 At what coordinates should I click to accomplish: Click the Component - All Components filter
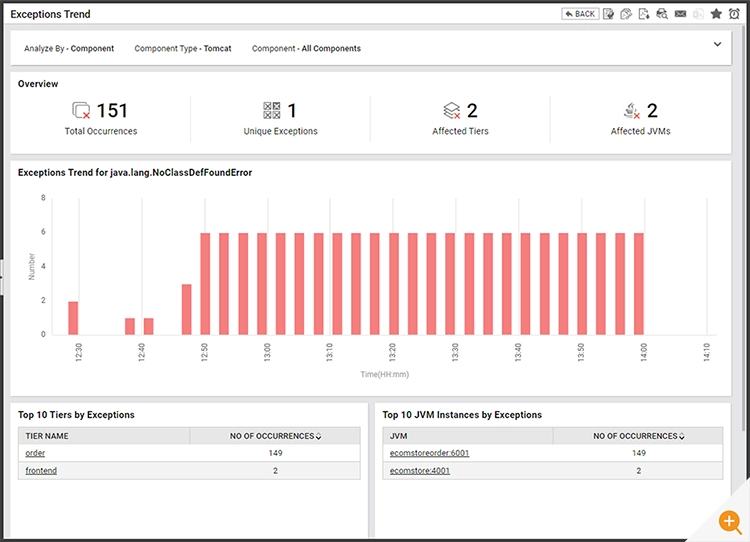(x=306, y=48)
